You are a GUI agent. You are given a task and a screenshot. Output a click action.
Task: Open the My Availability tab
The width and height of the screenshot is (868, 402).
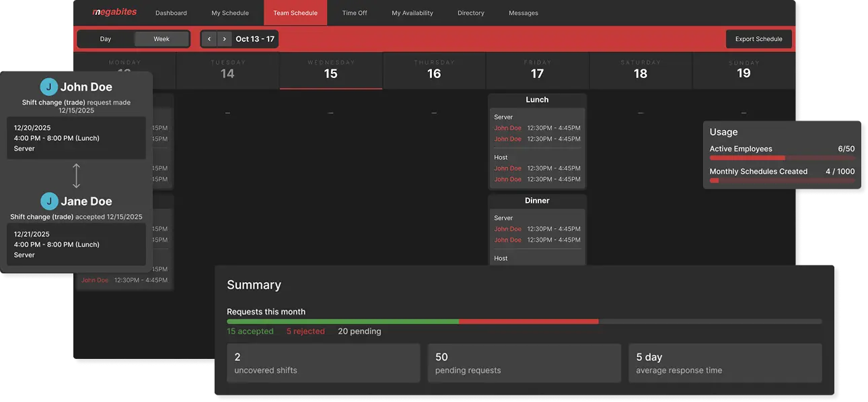click(412, 13)
